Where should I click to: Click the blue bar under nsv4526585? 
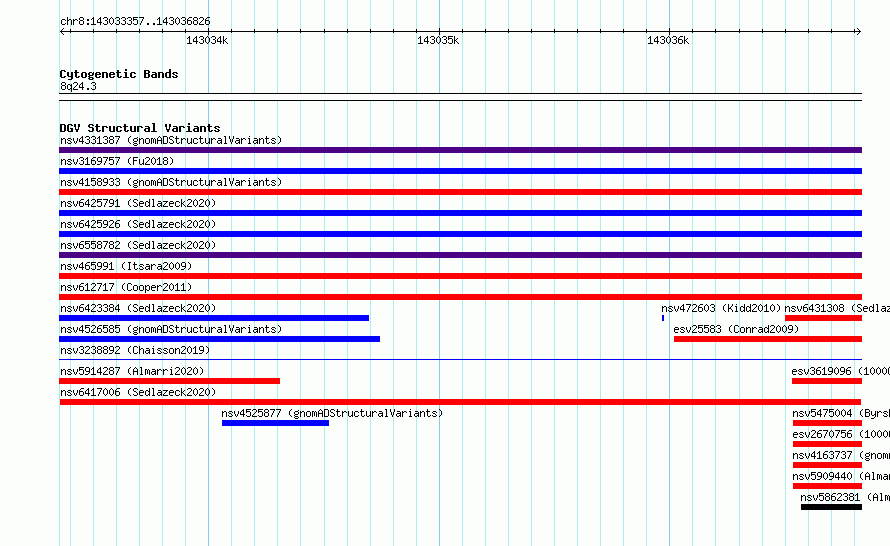click(220, 339)
